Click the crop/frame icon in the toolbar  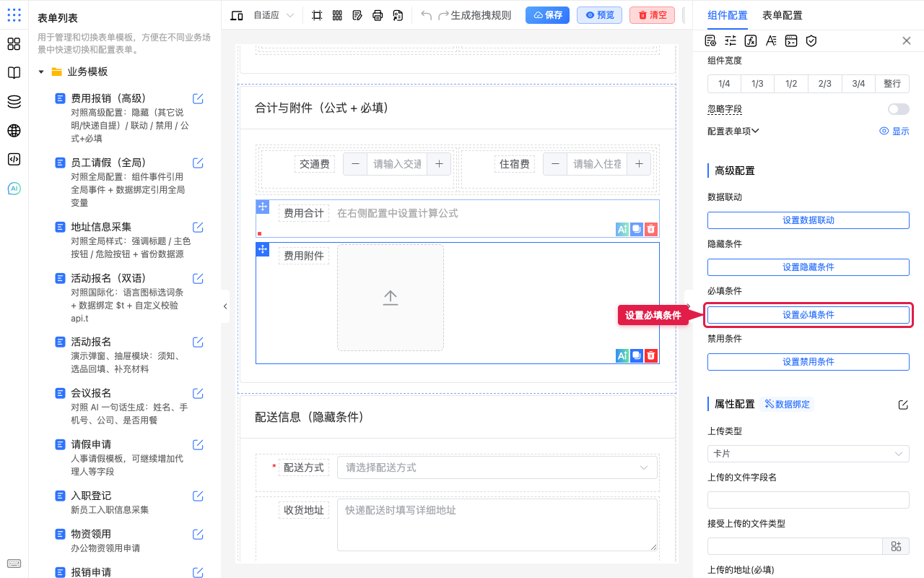pos(317,15)
